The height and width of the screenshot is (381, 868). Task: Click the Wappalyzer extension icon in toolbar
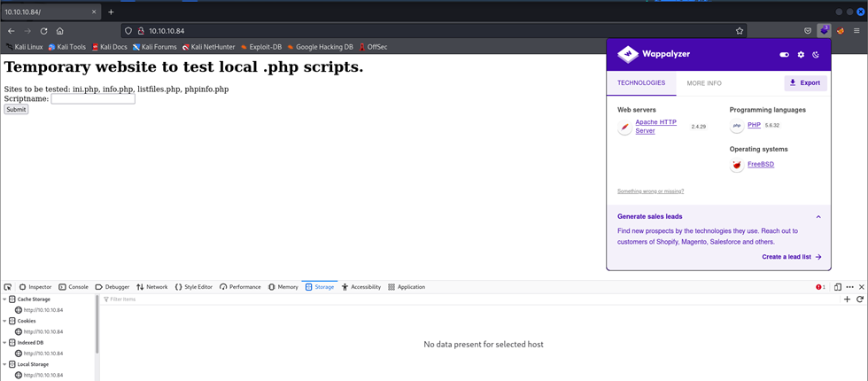(x=825, y=30)
